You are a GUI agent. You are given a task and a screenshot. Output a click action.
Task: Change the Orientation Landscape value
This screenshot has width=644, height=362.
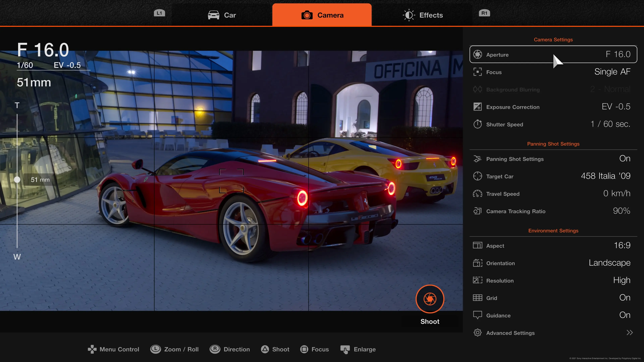(609, 263)
